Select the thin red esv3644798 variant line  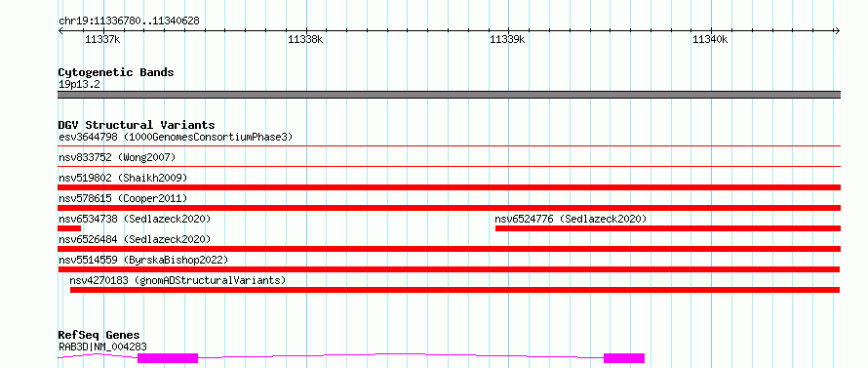click(449, 145)
